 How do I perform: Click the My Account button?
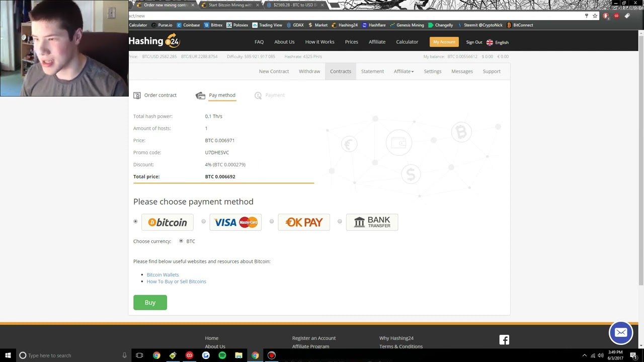point(444,42)
